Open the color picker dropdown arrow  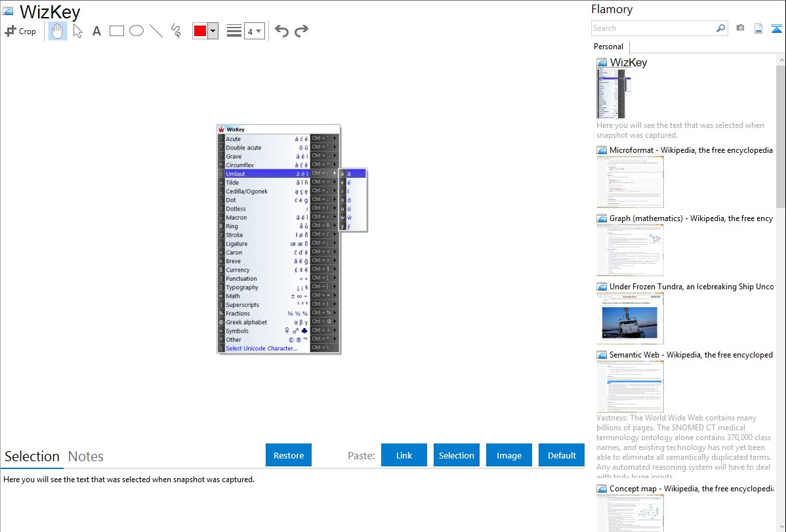tap(213, 31)
